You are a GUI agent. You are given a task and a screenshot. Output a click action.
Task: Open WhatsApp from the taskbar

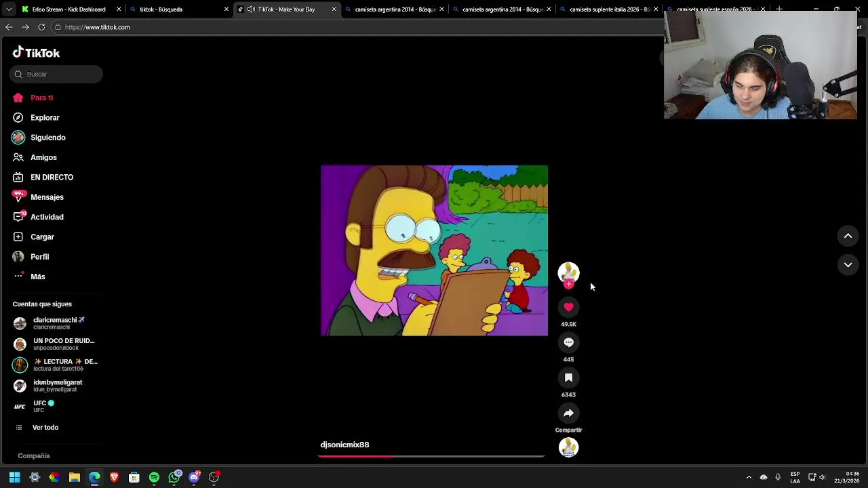(x=174, y=477)
